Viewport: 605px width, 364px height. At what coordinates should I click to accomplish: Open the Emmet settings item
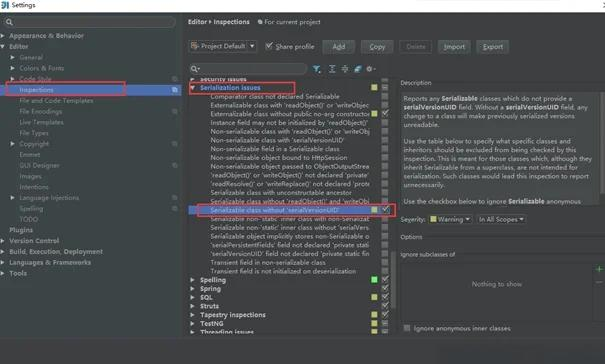pyautogui.click(x=30, y=154)
